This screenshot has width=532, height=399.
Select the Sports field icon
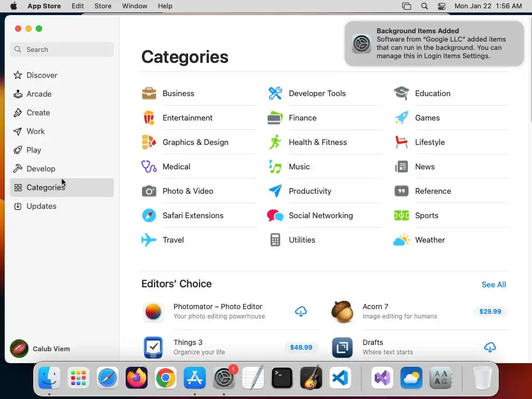click(402, 216)
